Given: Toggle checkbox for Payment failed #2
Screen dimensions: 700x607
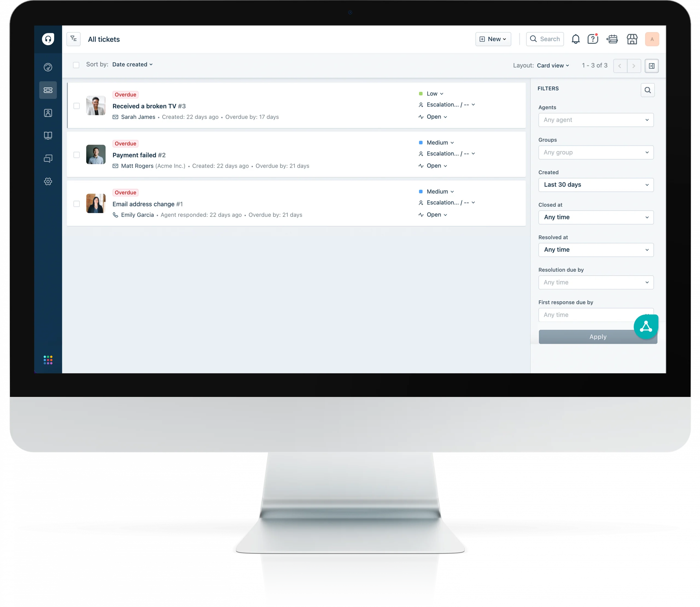Looking at the screenshot, I should [77, 155].
